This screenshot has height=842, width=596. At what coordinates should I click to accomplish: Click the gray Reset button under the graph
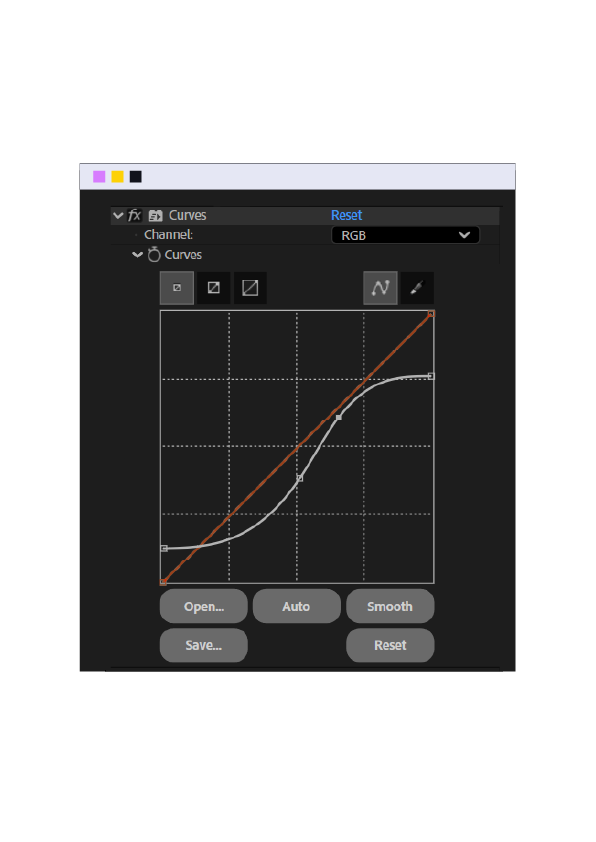[x=390, y=645]
